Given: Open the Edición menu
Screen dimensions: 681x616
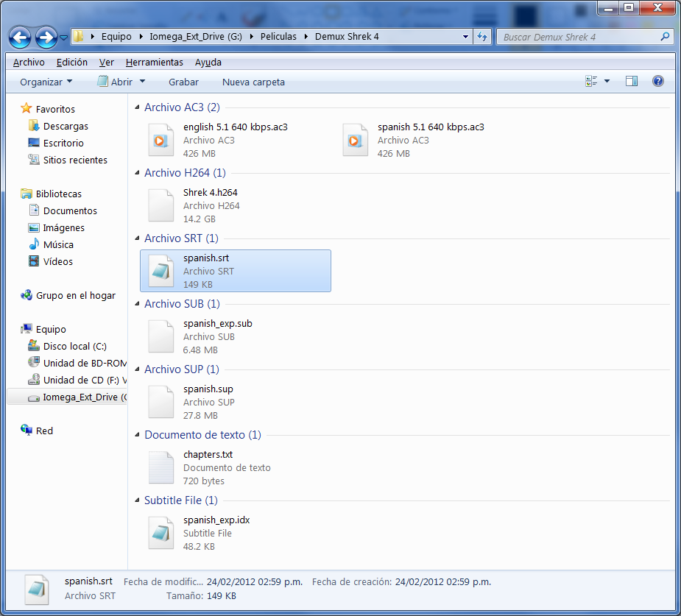Looking at the screenshot, I should click(72, 62).
